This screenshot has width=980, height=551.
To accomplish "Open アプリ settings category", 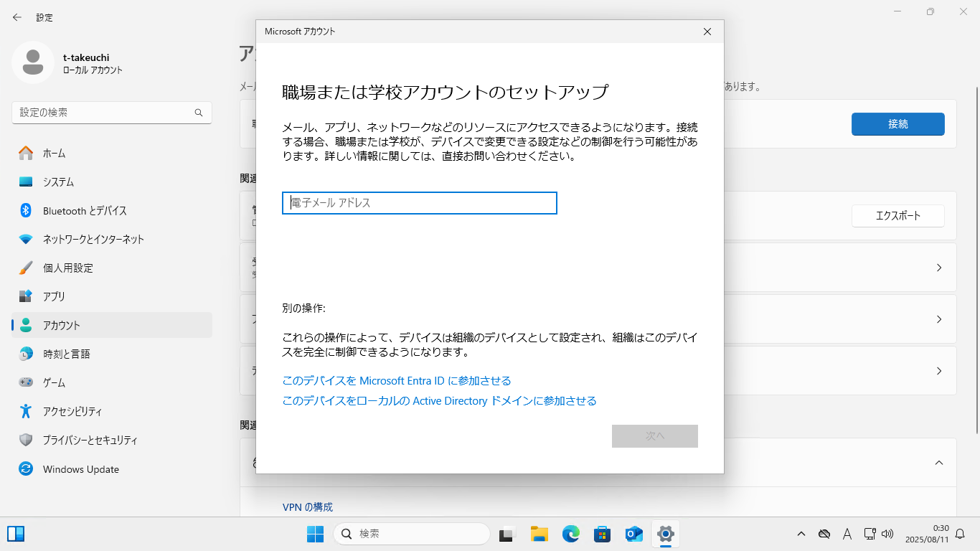I will 112,296.
